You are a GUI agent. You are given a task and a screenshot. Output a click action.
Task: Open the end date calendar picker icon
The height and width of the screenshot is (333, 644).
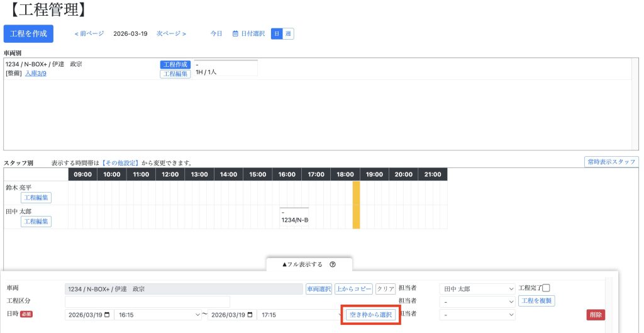pyautogui.click(x=249, y=315)
